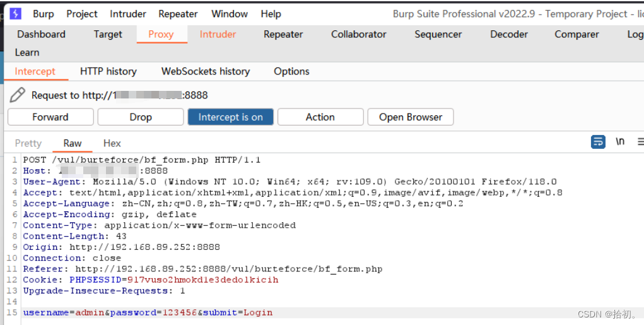The image size is (644, 325).
Task: Open the Sequencer tab
Action: 438,34
